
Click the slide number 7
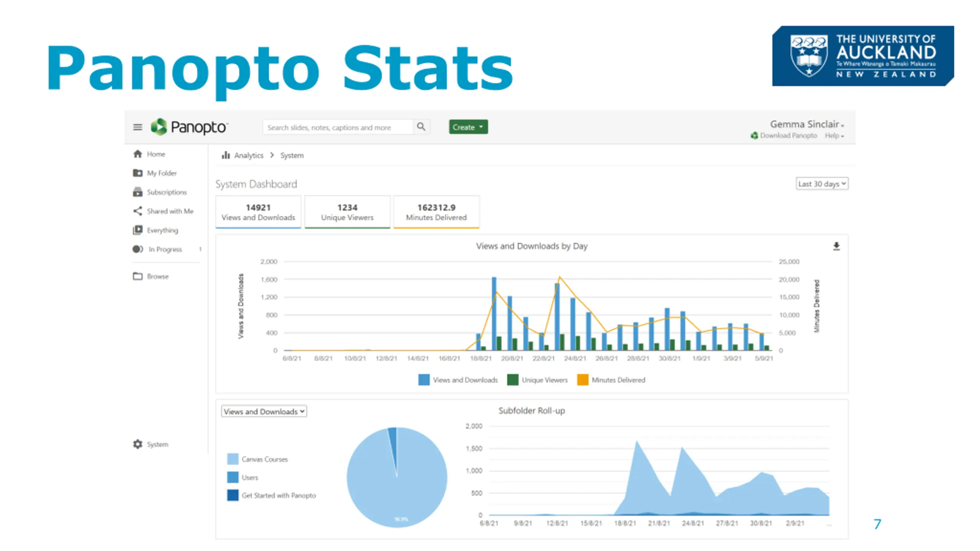[877, 524]
